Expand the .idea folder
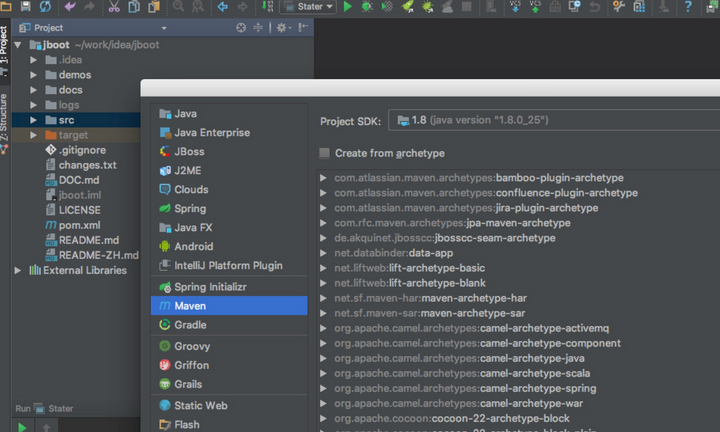Image resolution: width=720 pixels, height=432 pixels. pos(33,60)
